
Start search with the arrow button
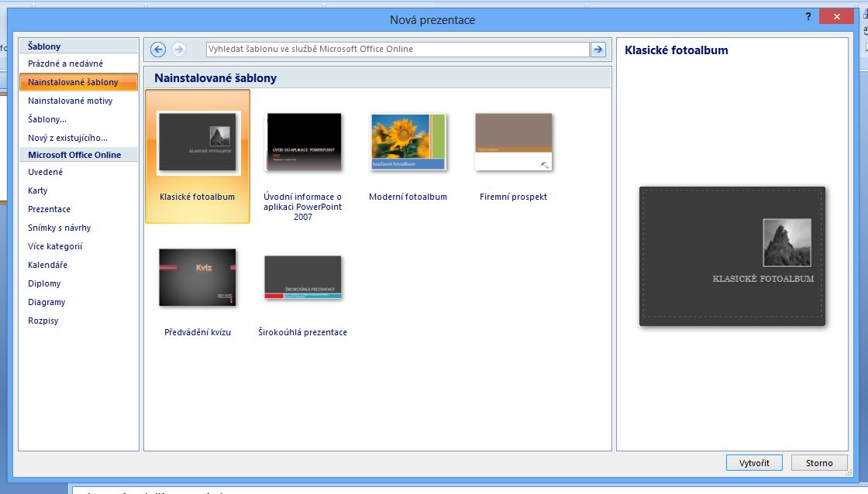coord(598,50)
